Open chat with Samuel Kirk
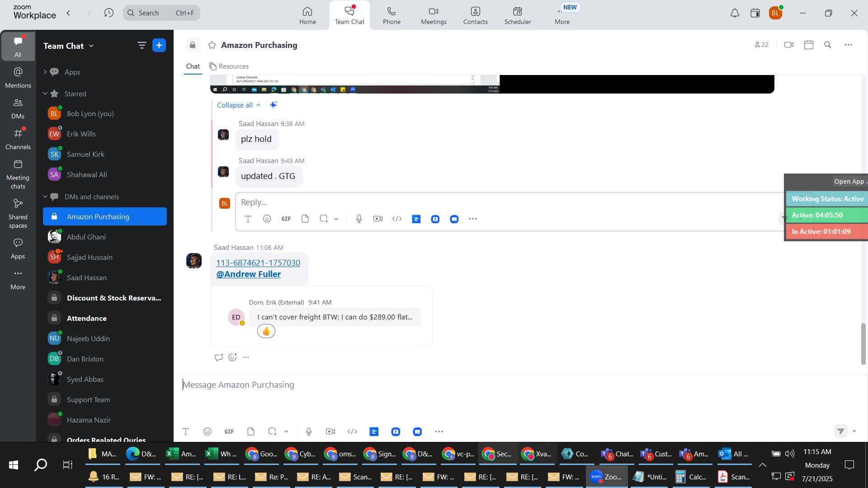868x488 pixels. 105,154
